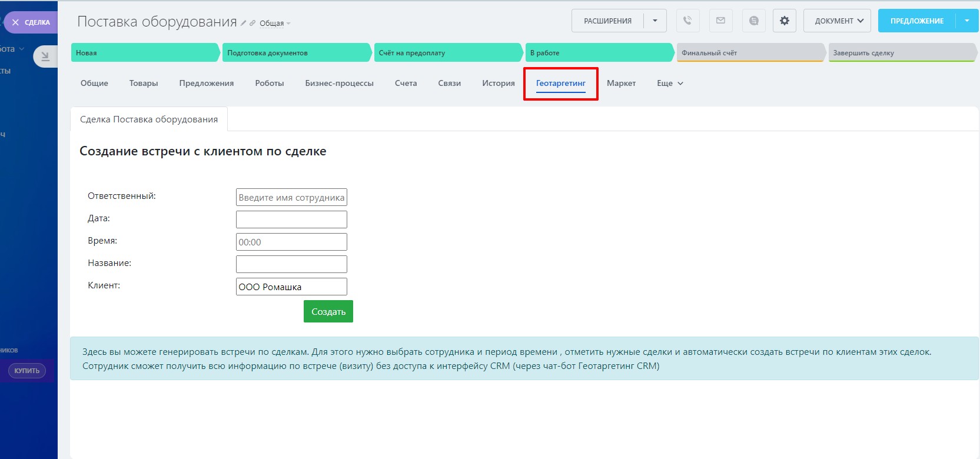Open the chat message bubble icon
The image size is (980, 459).
click(x=753, y=21)
